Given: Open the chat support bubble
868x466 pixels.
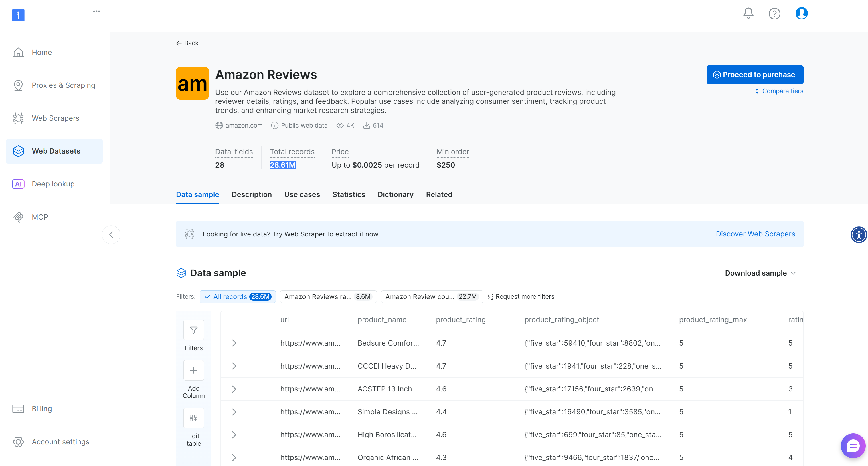Looking at the screenshot, I should coord(853,445).
